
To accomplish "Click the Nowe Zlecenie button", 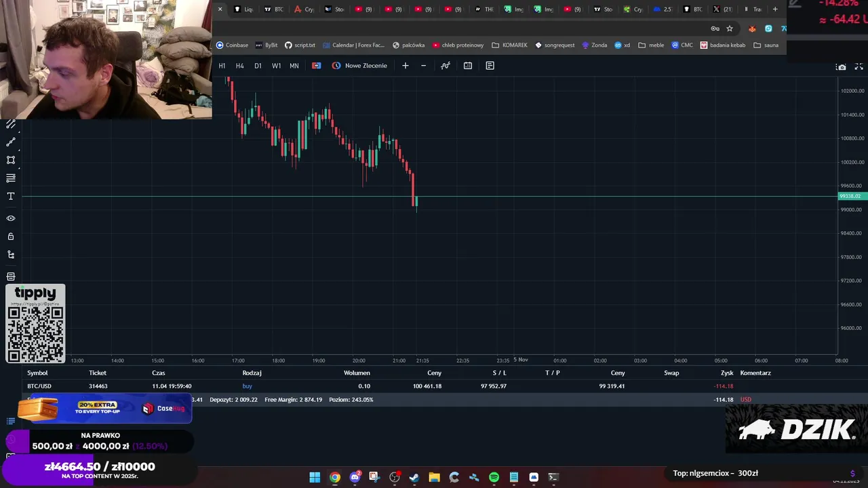I will click(x=359, y=66).
